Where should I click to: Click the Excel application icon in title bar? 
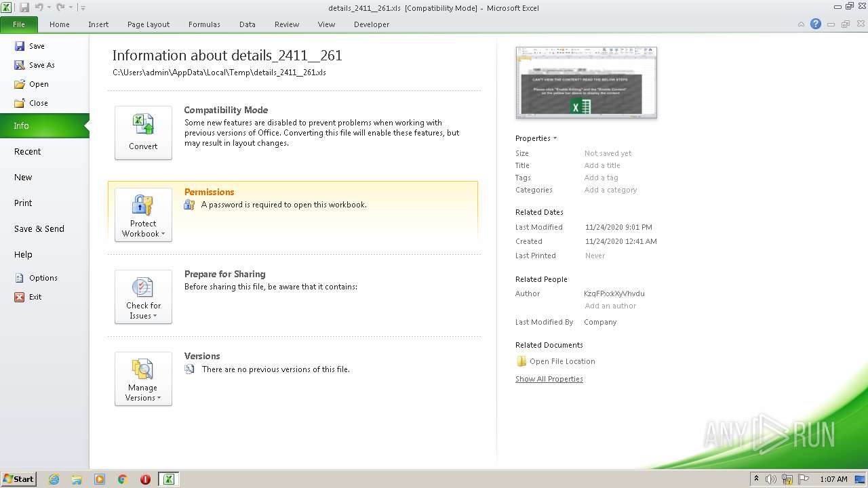pyautogui.click(x=6, y=7)
